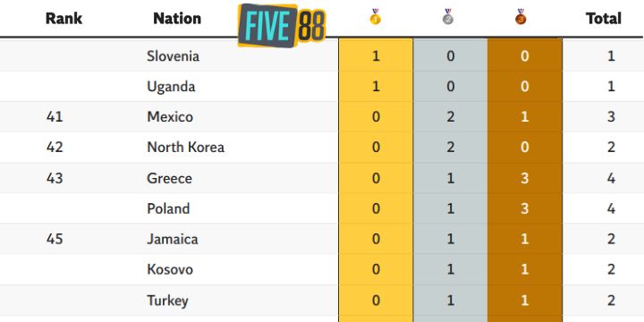Select Mexico in the nation list

pos(170,117)
